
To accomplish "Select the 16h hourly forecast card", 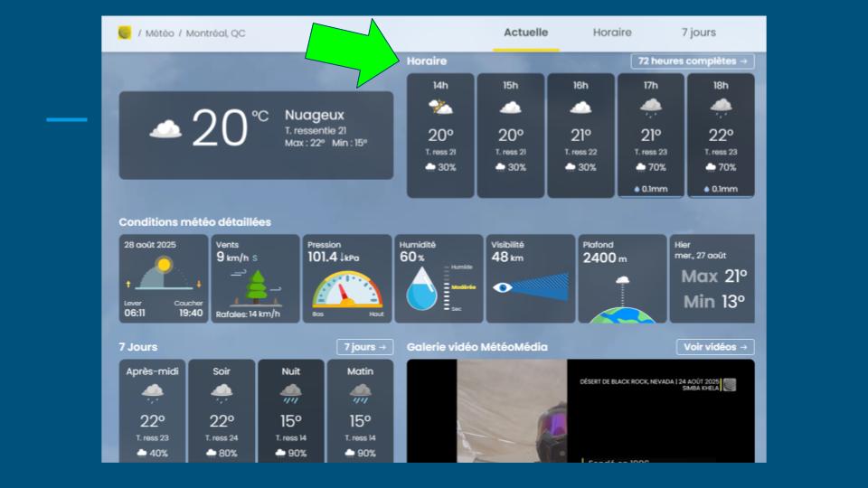I will pos(580,136).
